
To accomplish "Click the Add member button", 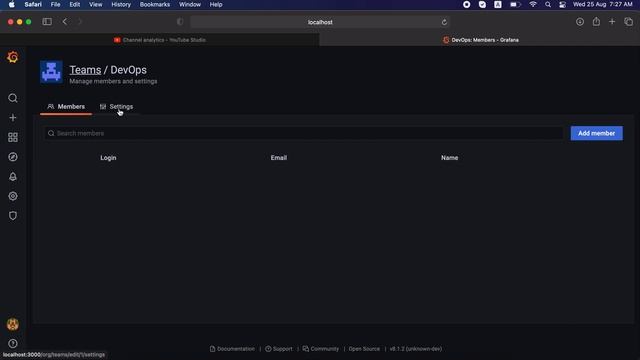I will (x=596, y=133).
